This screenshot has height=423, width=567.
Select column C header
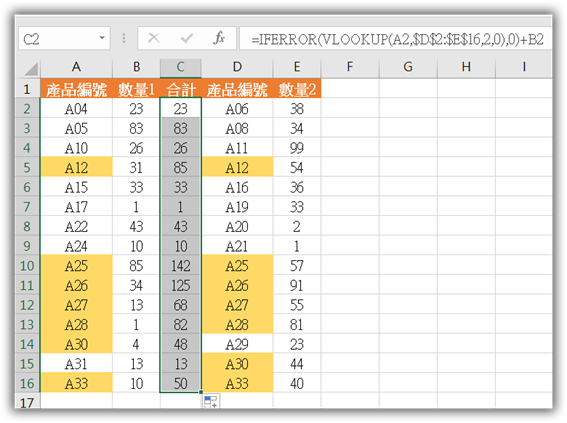[x=180, y=67]
